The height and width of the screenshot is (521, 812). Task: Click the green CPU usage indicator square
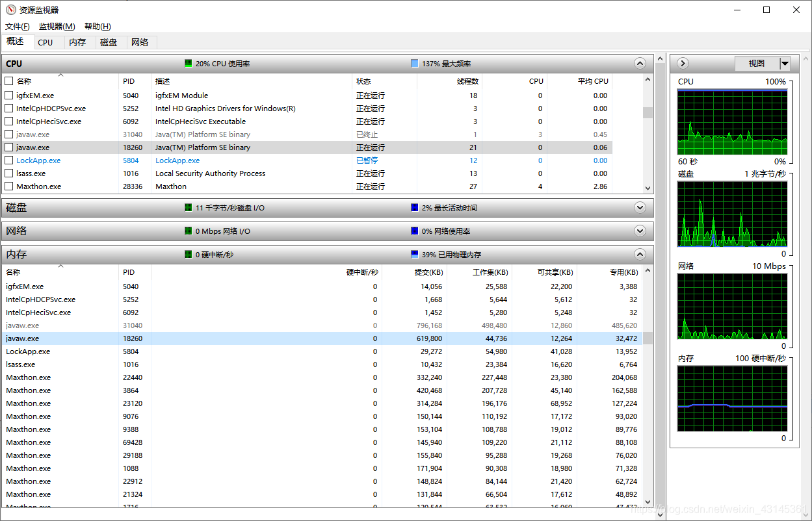[189, 64]
